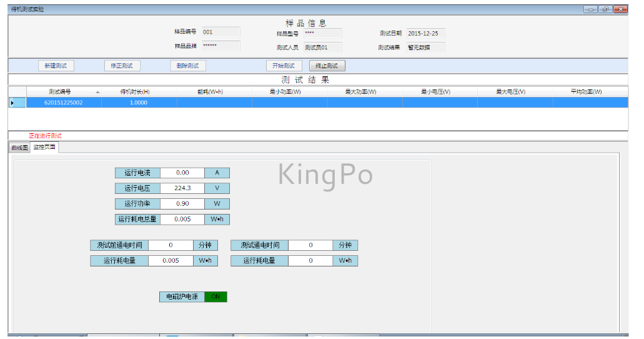Stop the test with 终止测试
This screenshot has height=339, width=644.
point(327,66)
